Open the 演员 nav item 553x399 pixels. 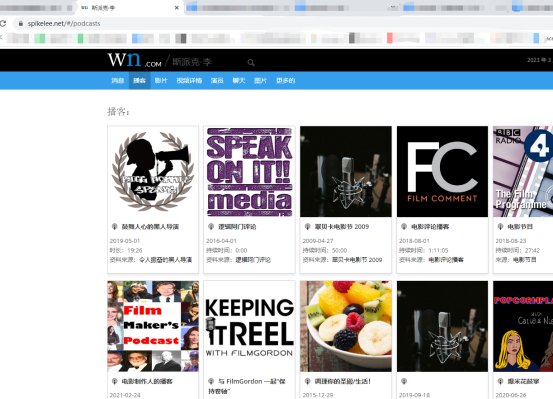[x=217, y=80]
